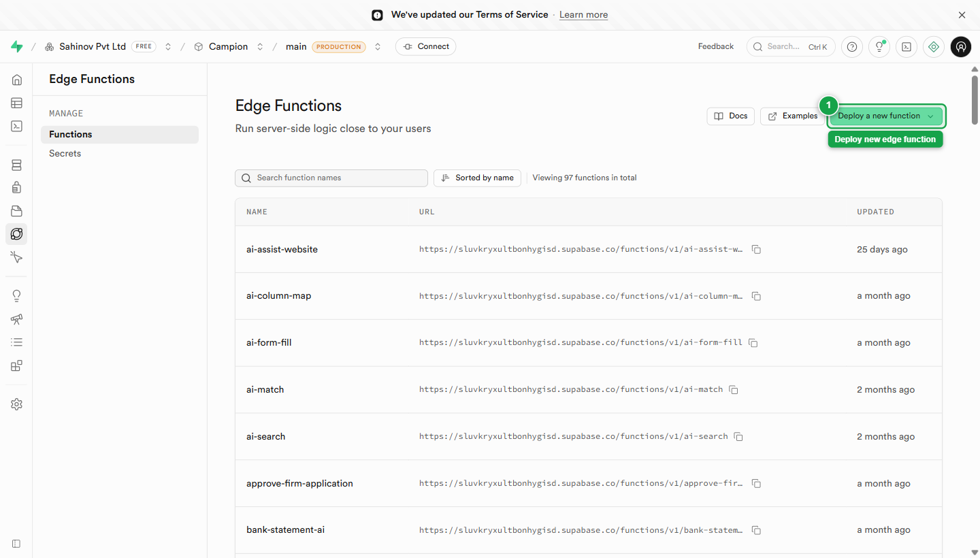Viewport: 980px width, 558px height.
Task: Copy URL of ai-assist-website function
Action: pos(756,250)
